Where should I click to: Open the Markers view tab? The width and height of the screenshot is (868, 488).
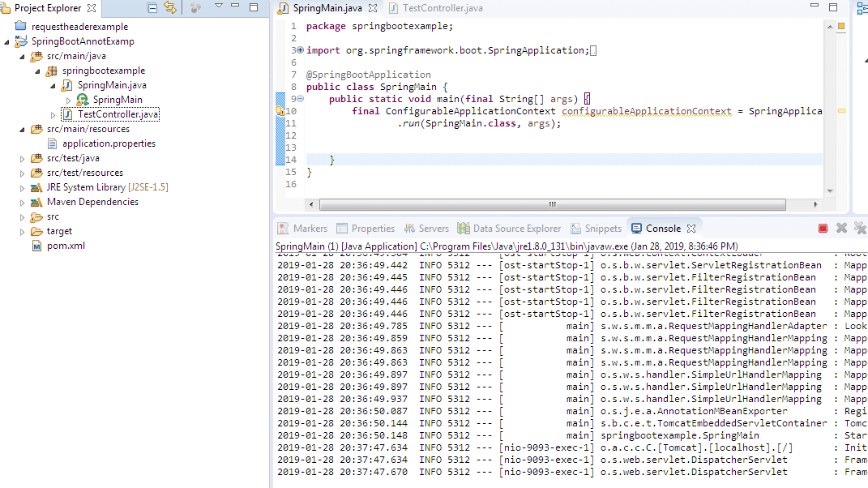[x=302, y=229]
